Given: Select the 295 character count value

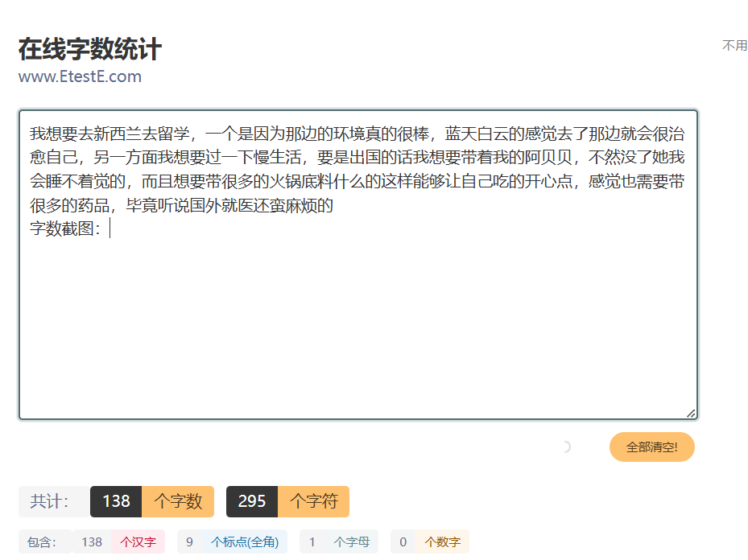Looking at the screenshot, I should click(252, 501).
